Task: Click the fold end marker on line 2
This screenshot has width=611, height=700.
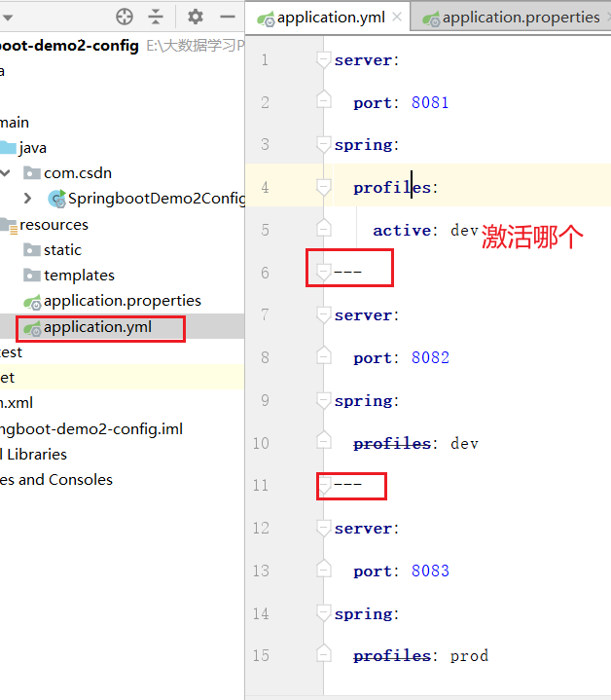Action: coord(323,100)
